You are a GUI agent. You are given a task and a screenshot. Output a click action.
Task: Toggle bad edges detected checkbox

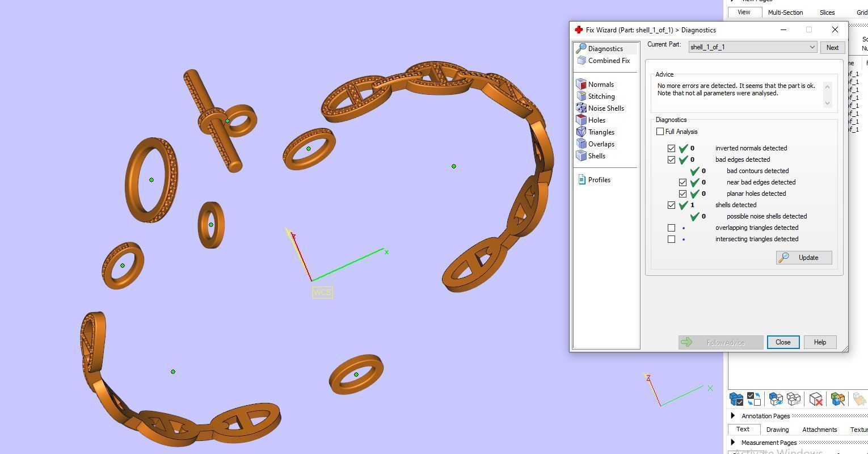[x=671, y=160]
